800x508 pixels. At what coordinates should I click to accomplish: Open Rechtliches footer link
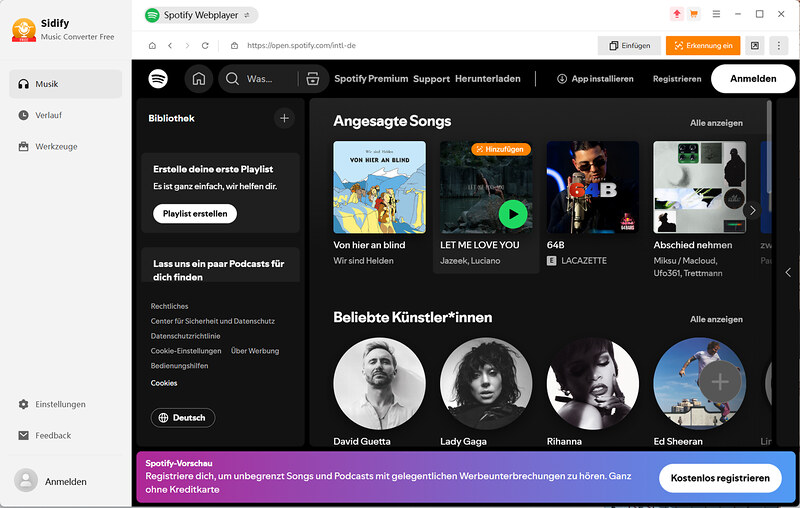[x=169, y=306]
